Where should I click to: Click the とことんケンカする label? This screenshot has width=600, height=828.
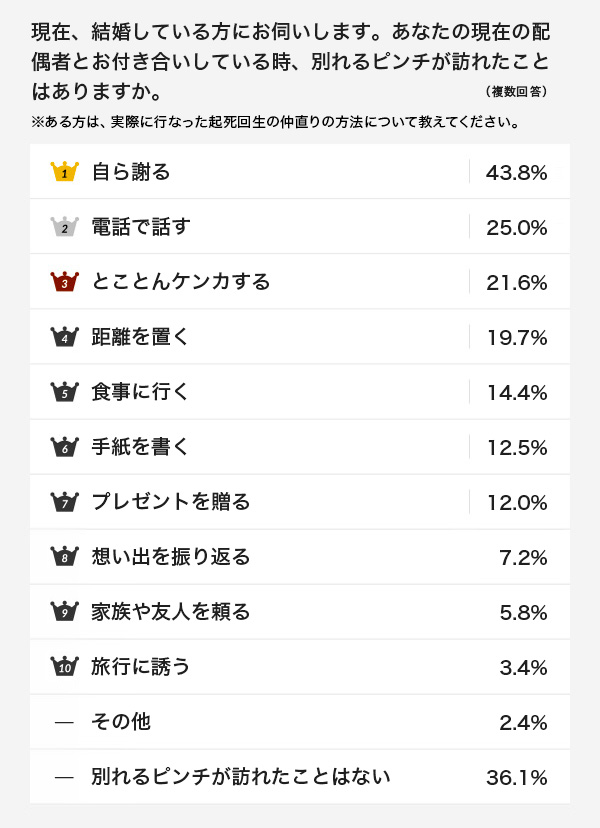tap(181, 281)
